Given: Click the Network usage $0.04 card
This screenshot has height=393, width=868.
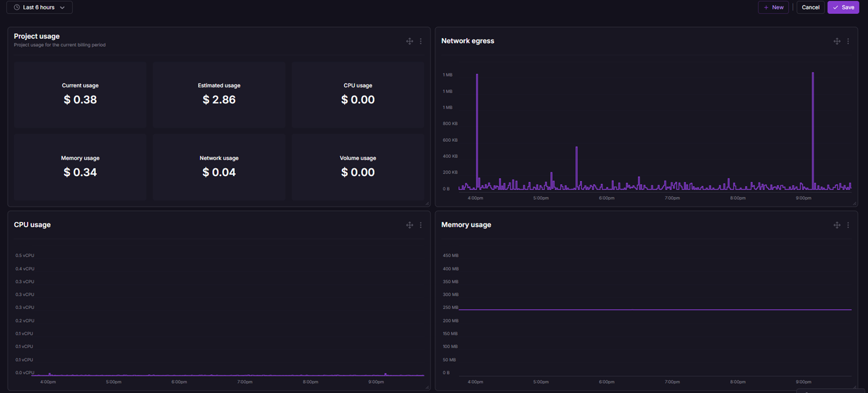Looking at the screenshot, I should [219, 167].
